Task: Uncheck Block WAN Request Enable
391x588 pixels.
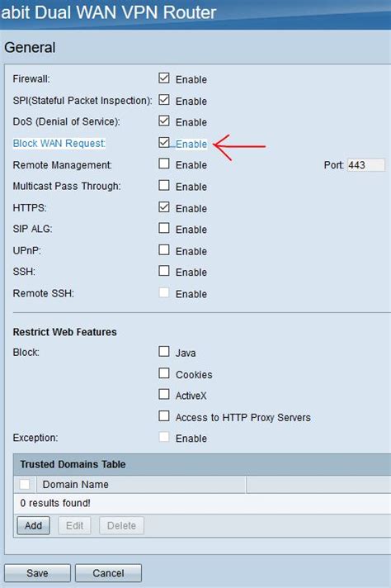Action: 164,143
